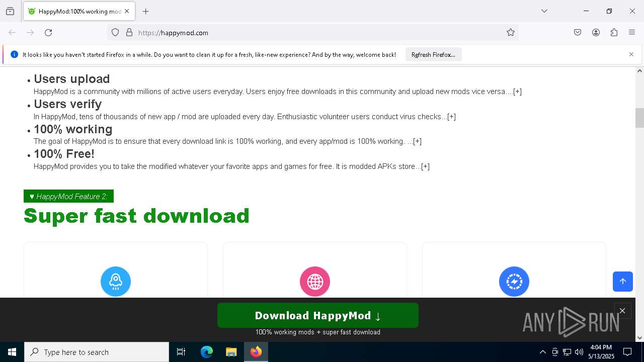
Task: Expand 100% working description [+]
Action: click(x=417, y=141)
